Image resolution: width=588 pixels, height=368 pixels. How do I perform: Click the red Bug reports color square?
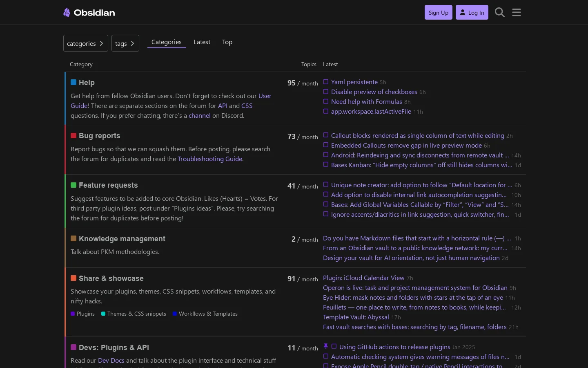tap(73, 135)
